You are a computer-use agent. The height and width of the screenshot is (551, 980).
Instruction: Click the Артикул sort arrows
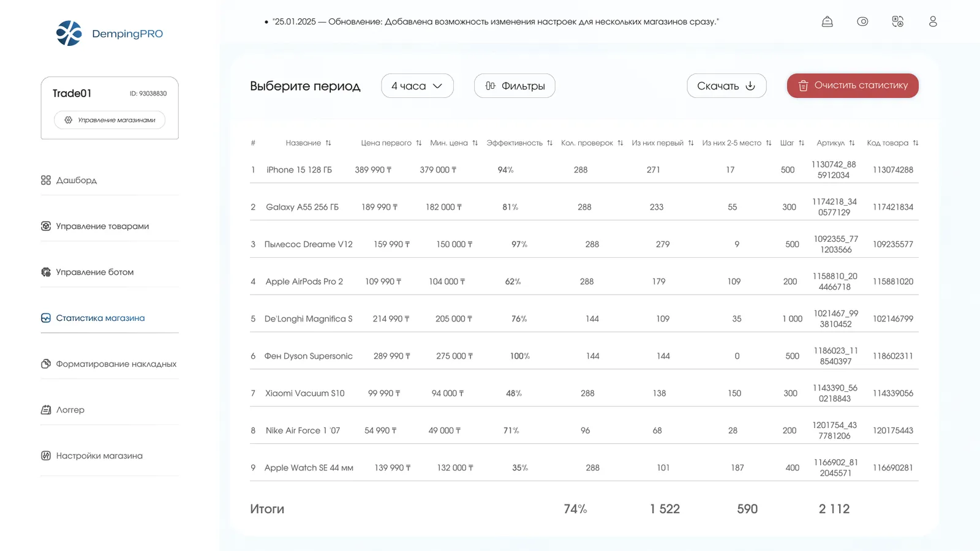point(852,143)
